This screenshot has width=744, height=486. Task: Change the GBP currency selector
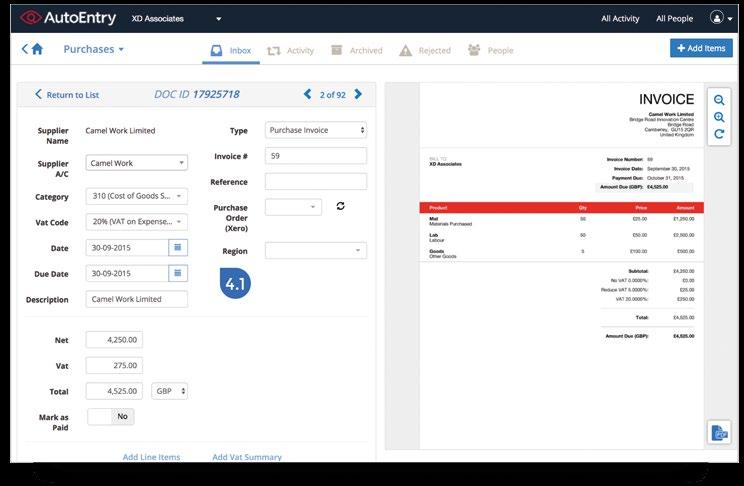169,391
